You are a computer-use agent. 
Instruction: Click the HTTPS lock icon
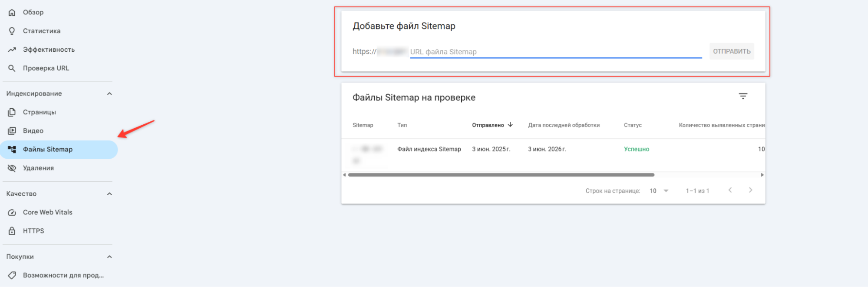(x=12, y=231)
